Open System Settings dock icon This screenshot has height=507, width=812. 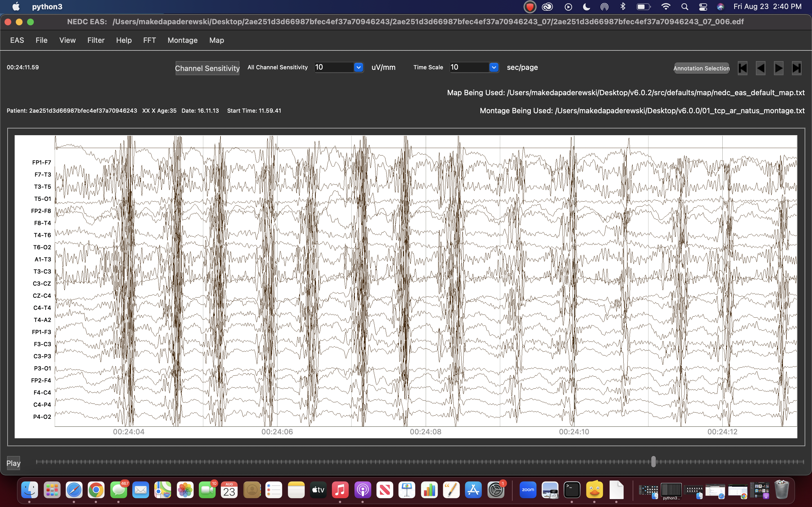496,490
